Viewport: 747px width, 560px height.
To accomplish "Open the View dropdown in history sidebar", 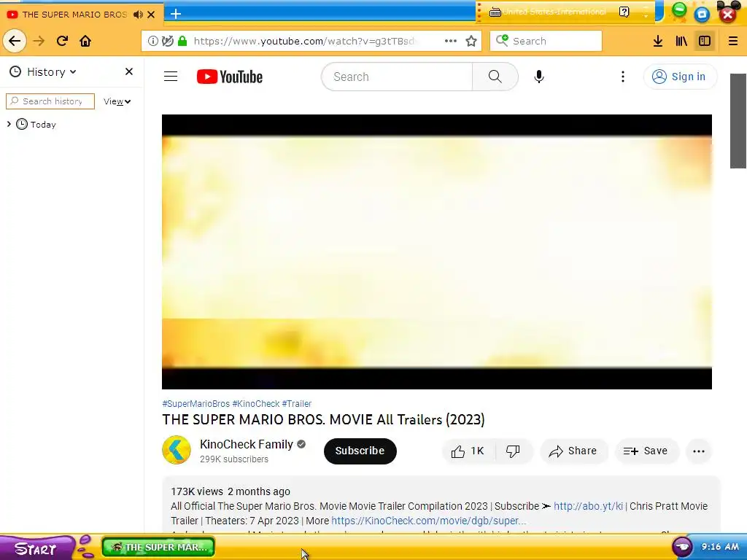I will 117,101.
